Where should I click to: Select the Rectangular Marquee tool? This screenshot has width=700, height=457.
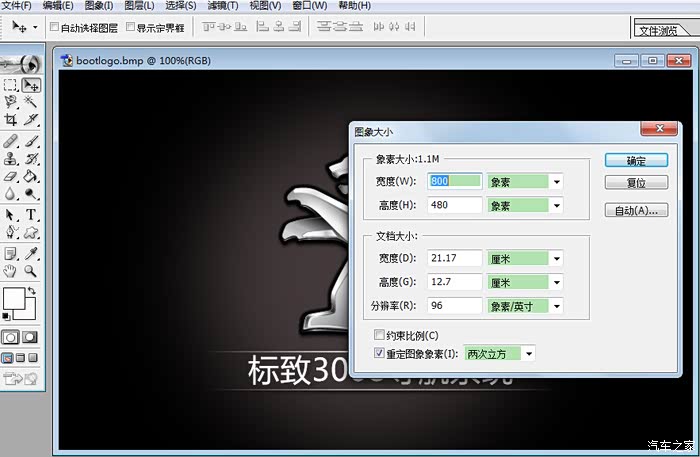point(10,85)
